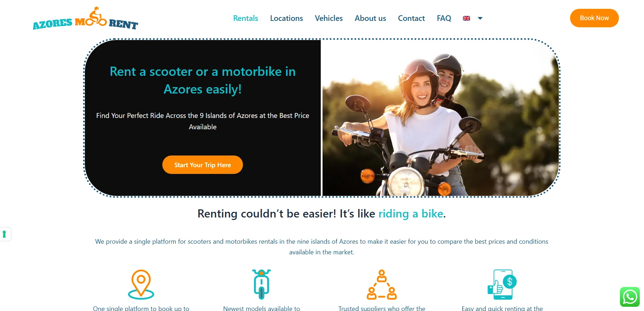Click the Start Your Trip Here button
This screenshot has width=644, height=311.
click(203, 165)
